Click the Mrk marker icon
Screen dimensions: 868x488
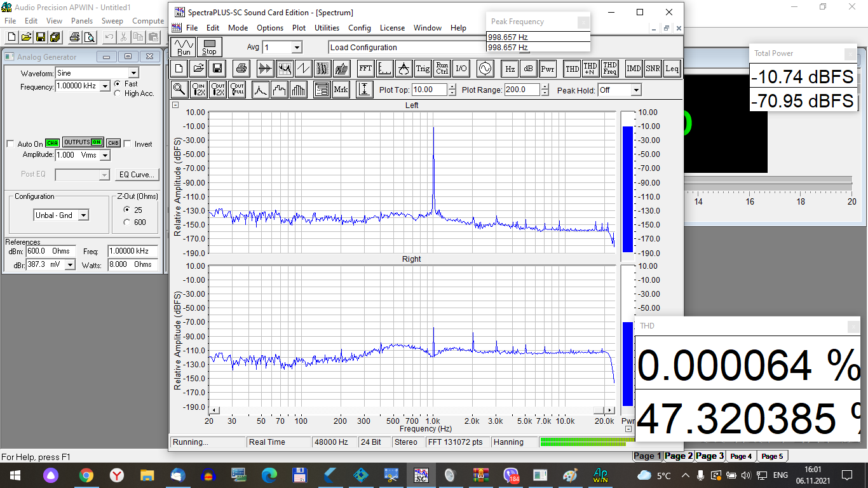341,90
